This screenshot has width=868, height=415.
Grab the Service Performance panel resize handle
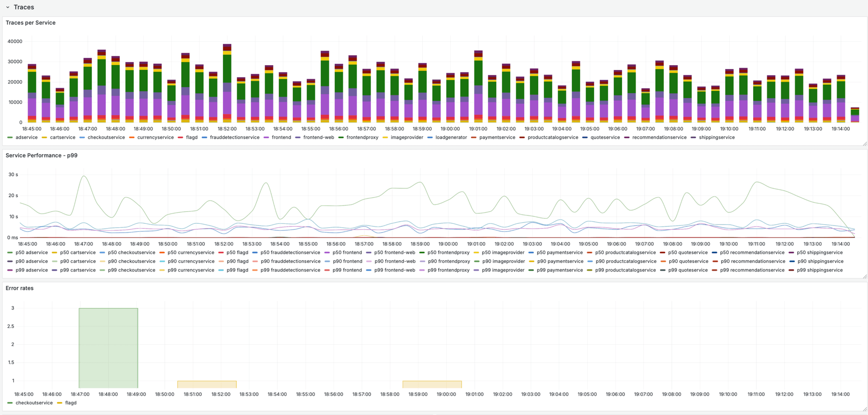[865, 276]
